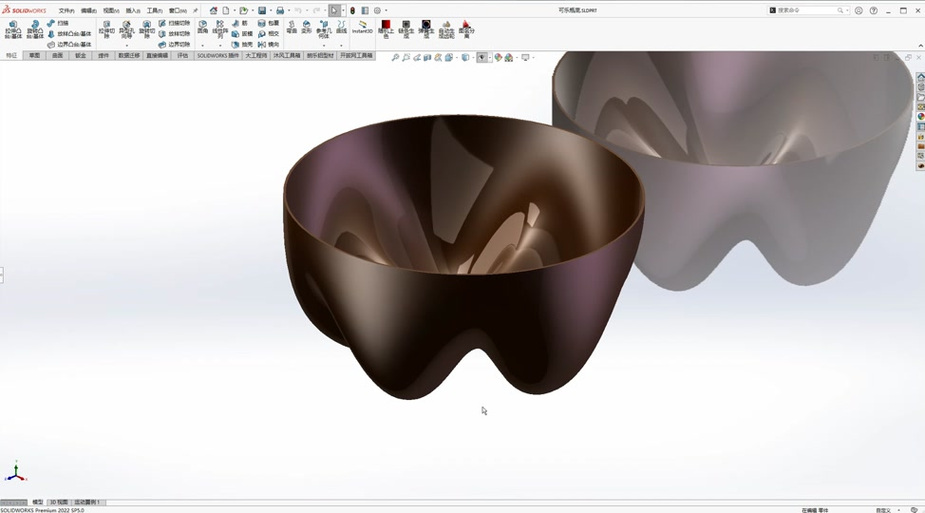Select the Revolved Boss/Base tool
This screenshot has width=925, height=513.
point(35,28)
